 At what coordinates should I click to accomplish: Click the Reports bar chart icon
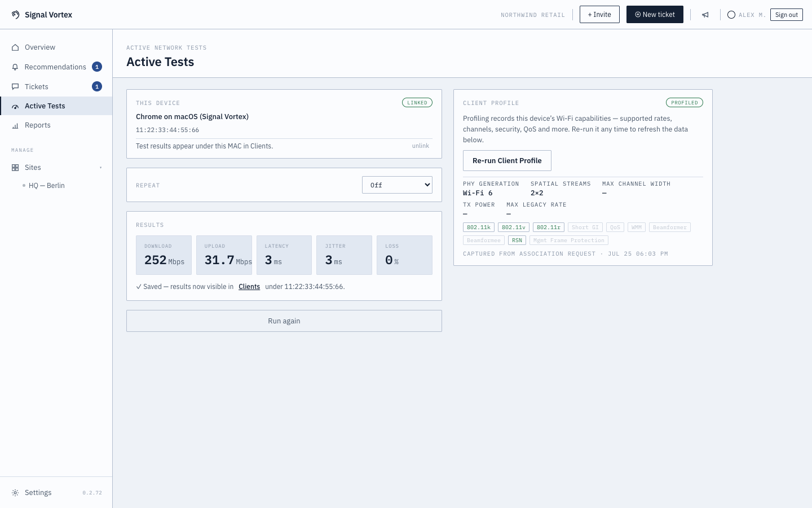(15, 125)
